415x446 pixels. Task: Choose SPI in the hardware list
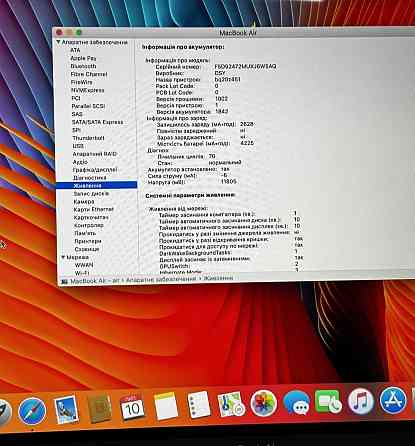76,130
